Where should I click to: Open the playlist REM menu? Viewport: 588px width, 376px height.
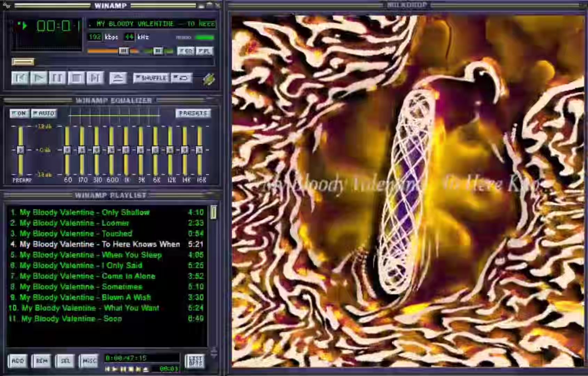coord(42,361)
